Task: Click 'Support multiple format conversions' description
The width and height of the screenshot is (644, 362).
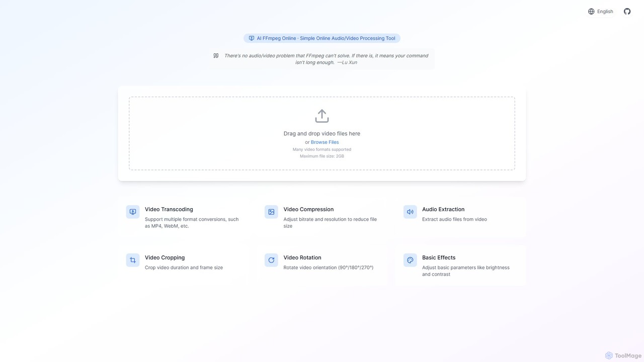Action: coord(192,223)
